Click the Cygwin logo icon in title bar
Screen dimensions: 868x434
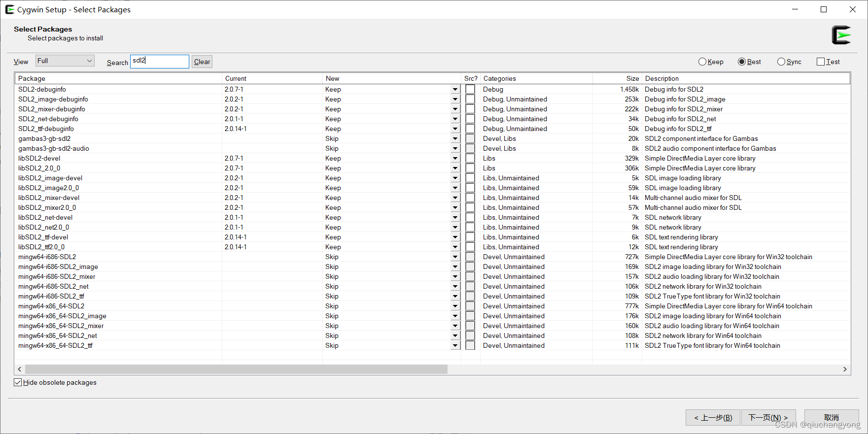(10, 9)
